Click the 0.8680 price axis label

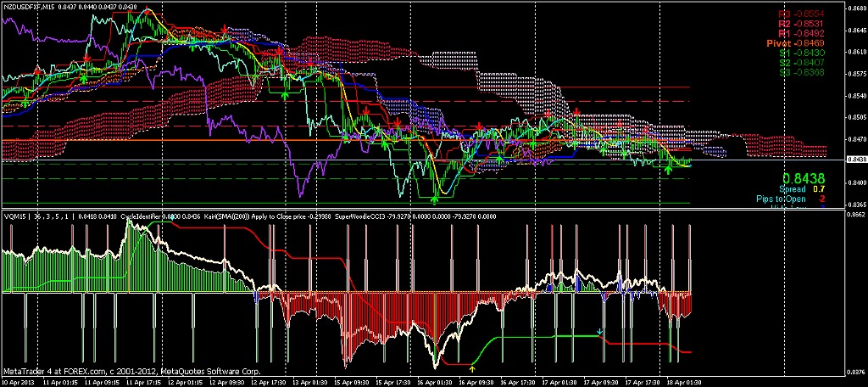coord(857,8)
